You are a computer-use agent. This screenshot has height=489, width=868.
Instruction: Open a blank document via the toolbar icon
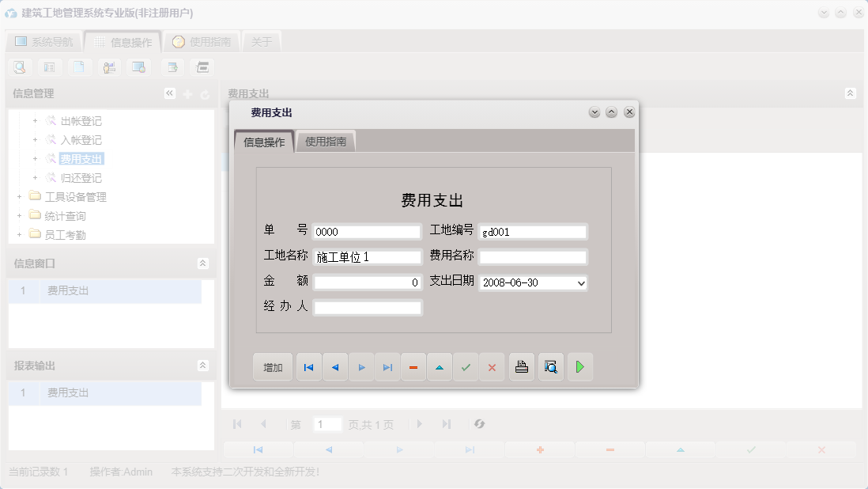click(79, 67)
